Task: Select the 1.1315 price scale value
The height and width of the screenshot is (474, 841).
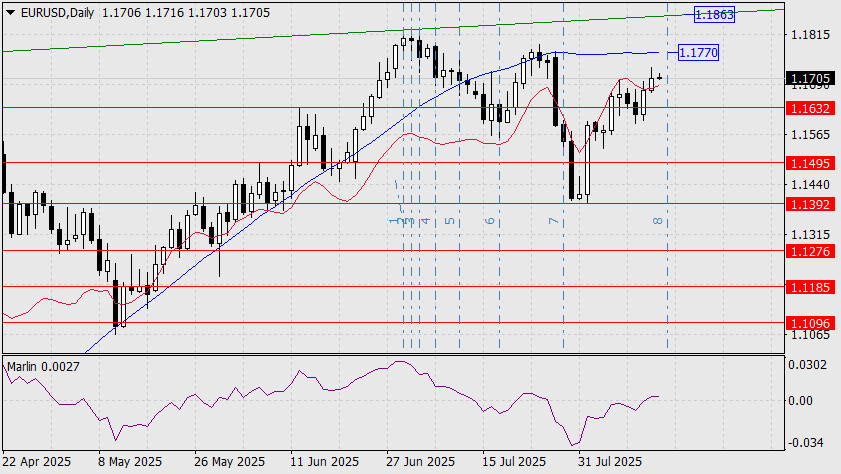Action: click(810, 235)
